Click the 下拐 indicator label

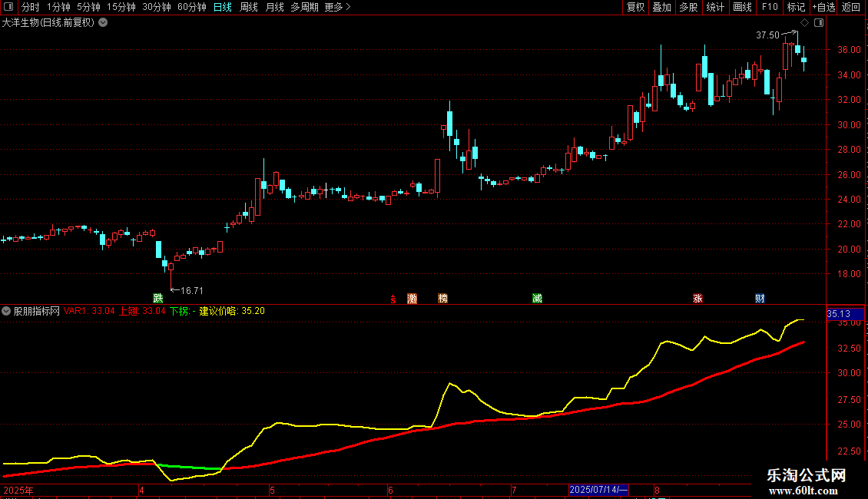point(183,311)
